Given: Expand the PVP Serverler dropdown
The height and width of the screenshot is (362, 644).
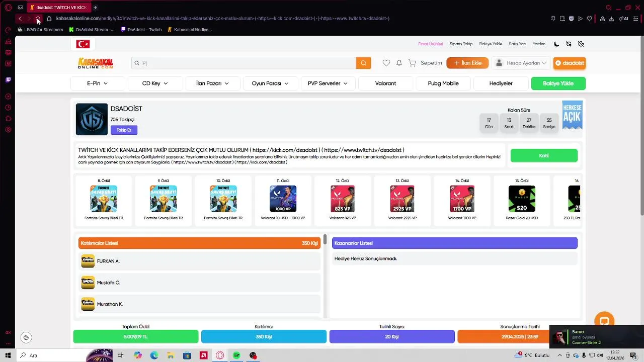Looking at the screenshot, I should coord(328,83).
